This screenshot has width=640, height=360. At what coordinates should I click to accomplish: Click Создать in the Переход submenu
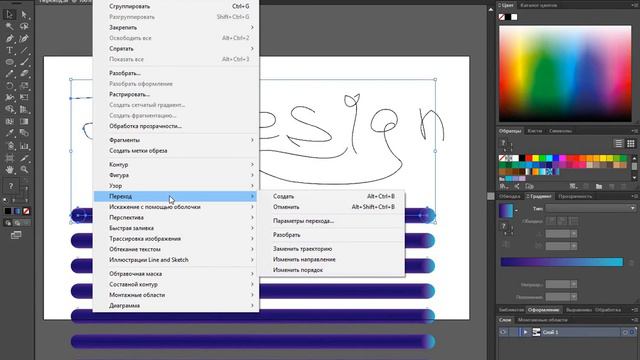tap(332, 196)
